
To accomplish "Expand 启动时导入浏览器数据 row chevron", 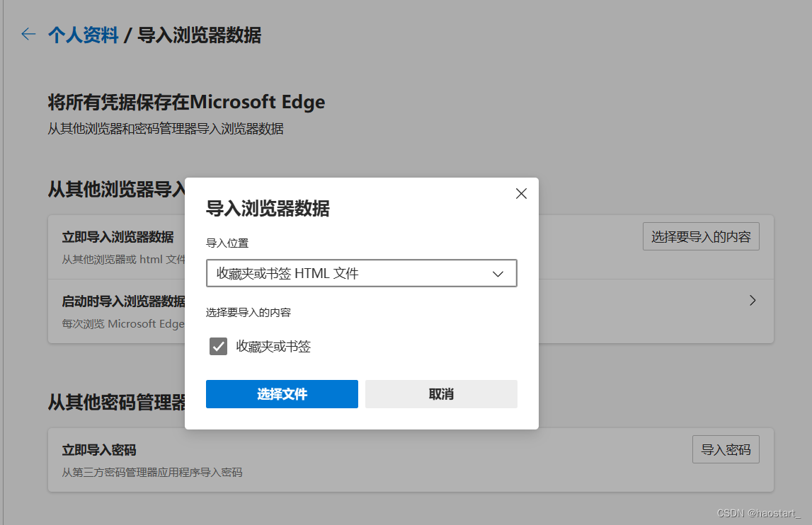I will pyautogui.click(x=753, y=300).
